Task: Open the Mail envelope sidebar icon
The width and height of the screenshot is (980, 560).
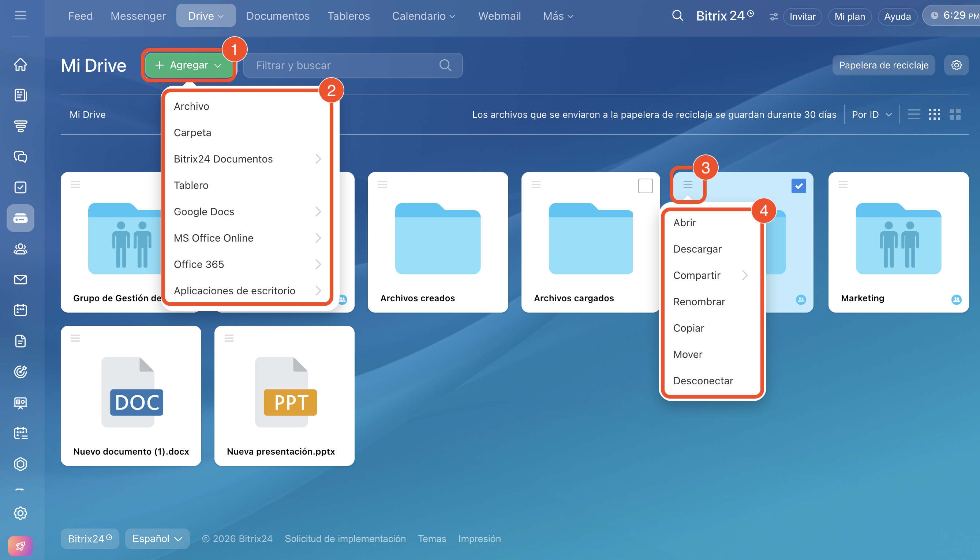Action: tap(20, 280)
